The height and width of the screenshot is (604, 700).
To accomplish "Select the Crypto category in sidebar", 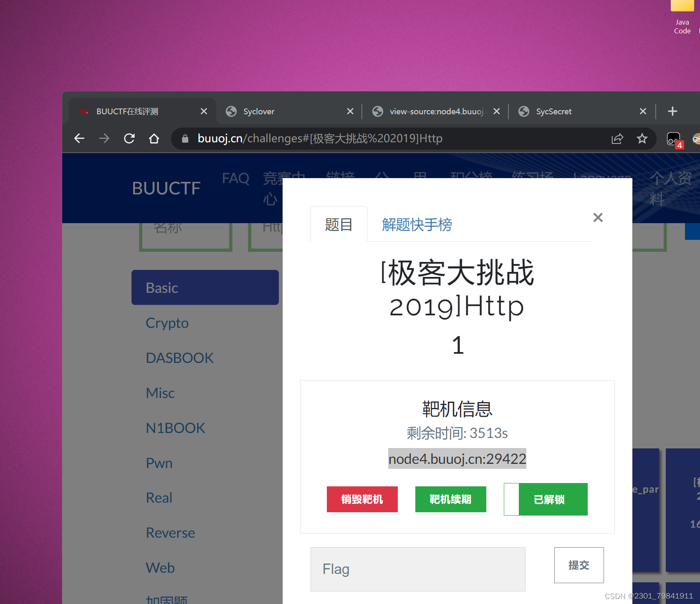I will click(167, 323).
